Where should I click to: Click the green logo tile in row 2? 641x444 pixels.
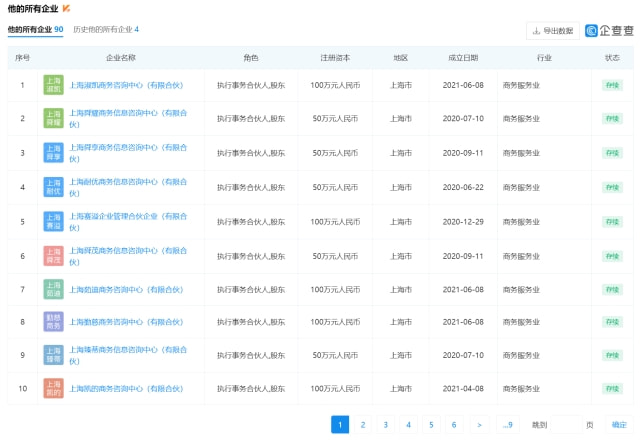(x=54, y=119)
